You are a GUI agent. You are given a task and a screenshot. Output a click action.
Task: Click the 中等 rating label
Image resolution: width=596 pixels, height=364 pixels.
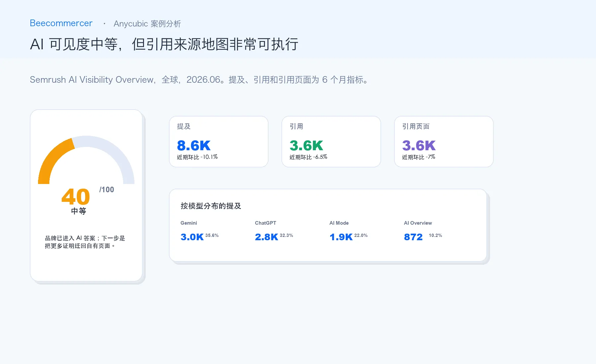pos(78,211)
